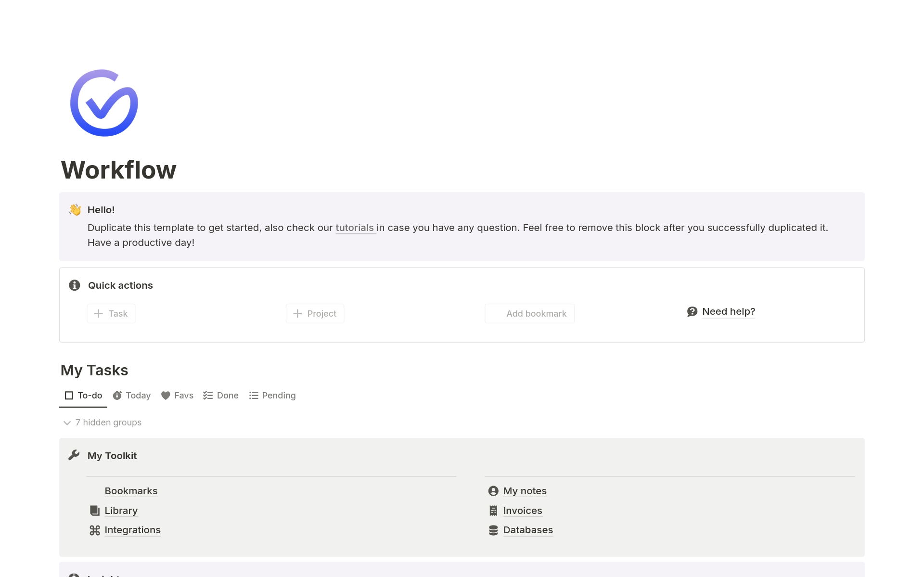Viewport: 924px width, 577px height.
Task: Click the Hello! callout heading
Action: pyautogui.click(x=101, y=210)
